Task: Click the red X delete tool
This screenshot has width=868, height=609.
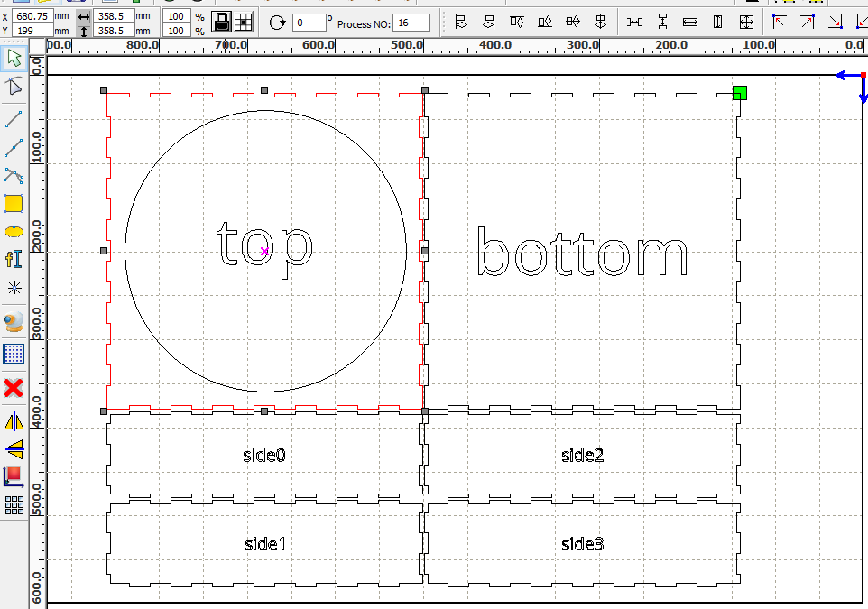Action: [14, 388]
